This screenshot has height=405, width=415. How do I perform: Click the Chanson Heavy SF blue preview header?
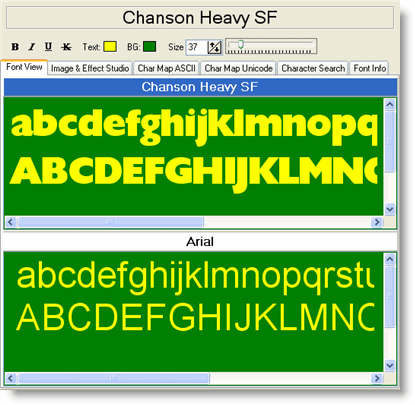click(200, 87)
